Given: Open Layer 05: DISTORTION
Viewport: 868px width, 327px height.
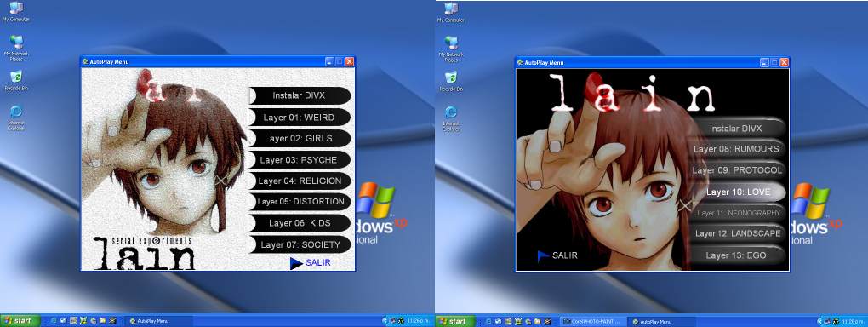Looking at the screenshot, I should coord(300,202).
